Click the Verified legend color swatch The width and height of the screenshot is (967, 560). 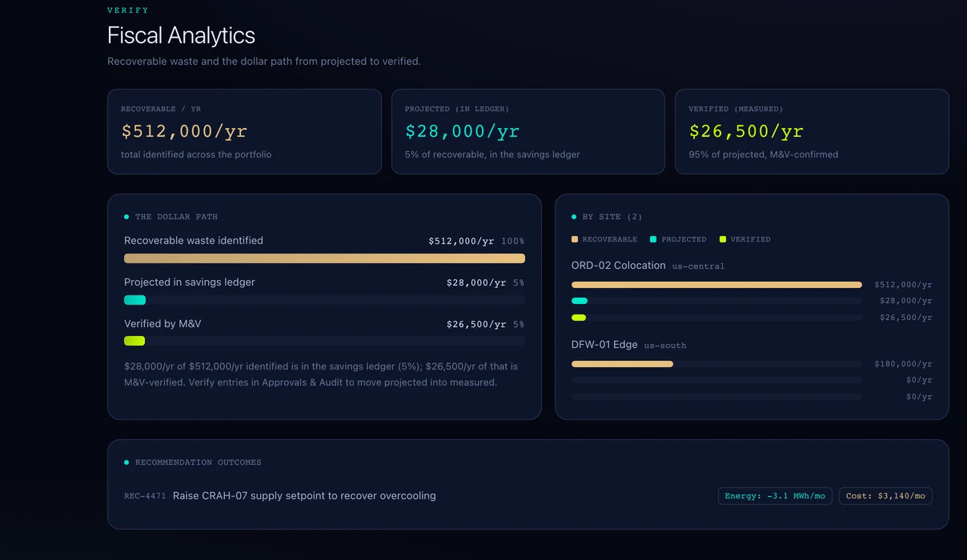tap(723, 239)
